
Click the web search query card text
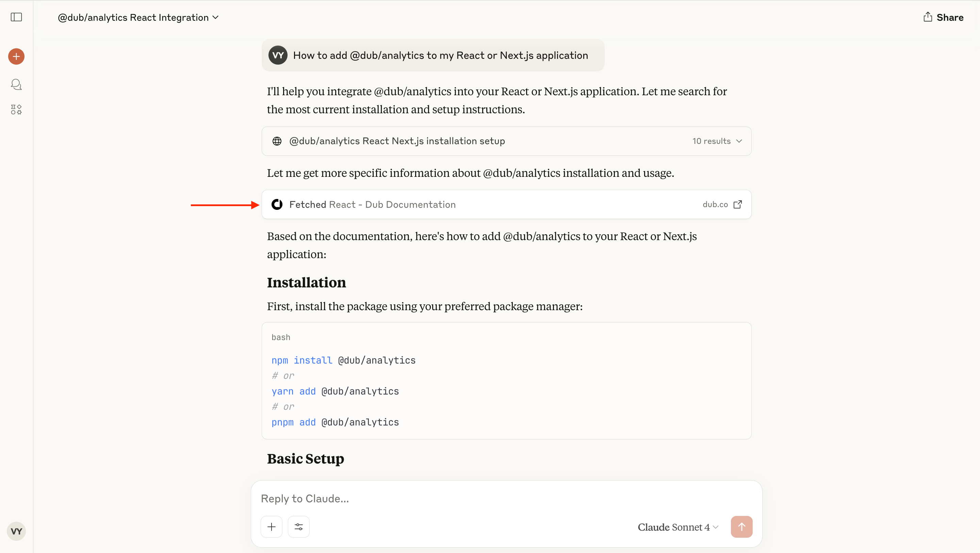pyautogui.click(x=397, y=141)
